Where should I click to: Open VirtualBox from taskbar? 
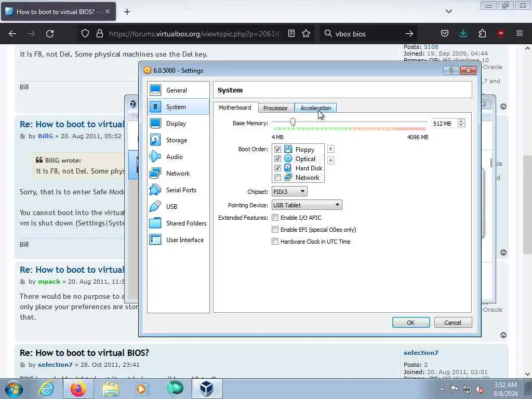coord(207,389)
